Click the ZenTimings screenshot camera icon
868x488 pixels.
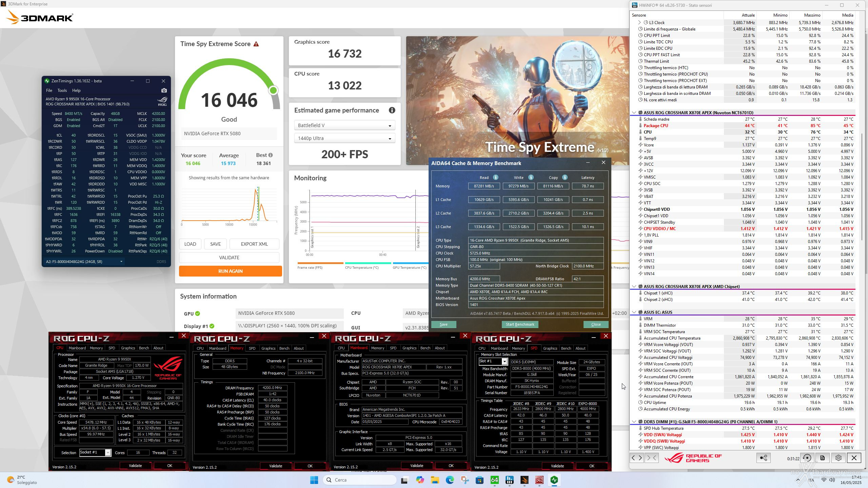click(x=164, y=90)
